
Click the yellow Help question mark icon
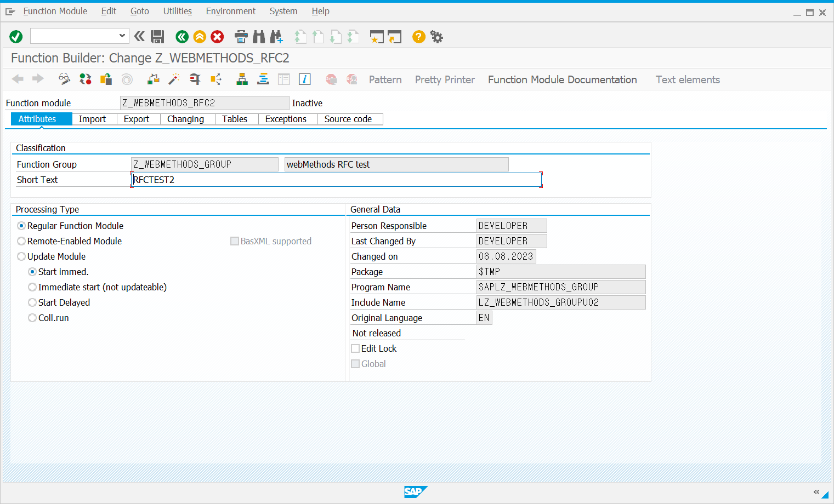[x=418, y=37]
